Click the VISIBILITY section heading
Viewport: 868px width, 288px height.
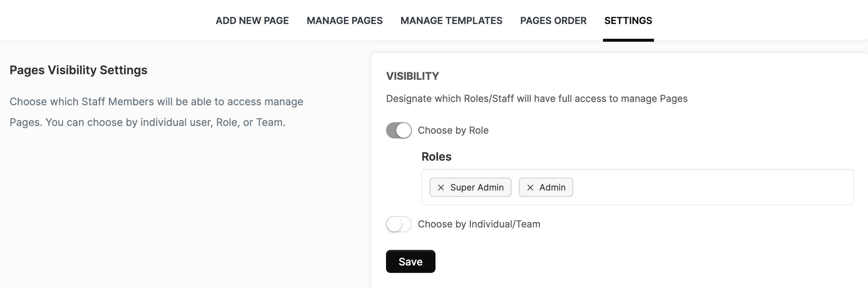click(x=412, y=76)
